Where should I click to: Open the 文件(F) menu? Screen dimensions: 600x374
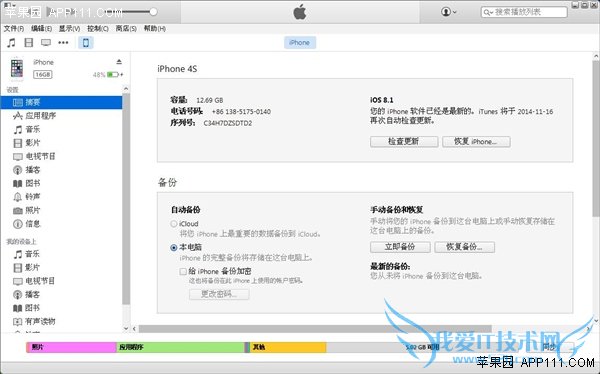(x=14, y=29)
